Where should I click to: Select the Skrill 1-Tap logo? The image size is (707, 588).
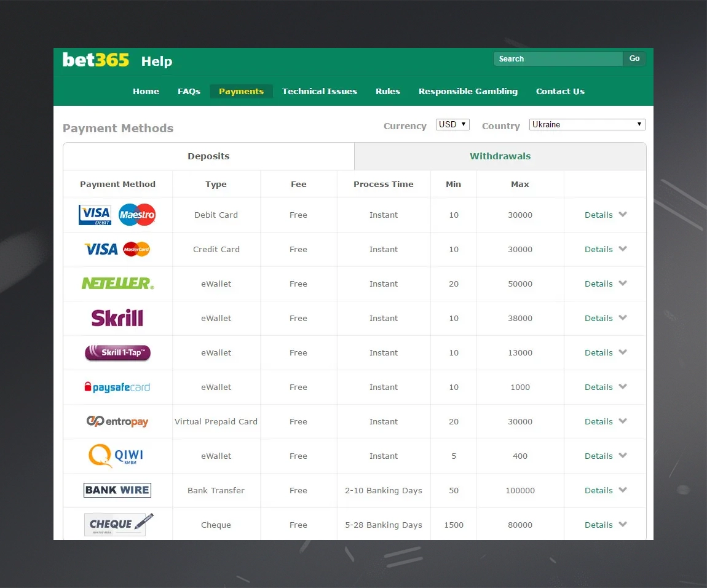point(117,352)
